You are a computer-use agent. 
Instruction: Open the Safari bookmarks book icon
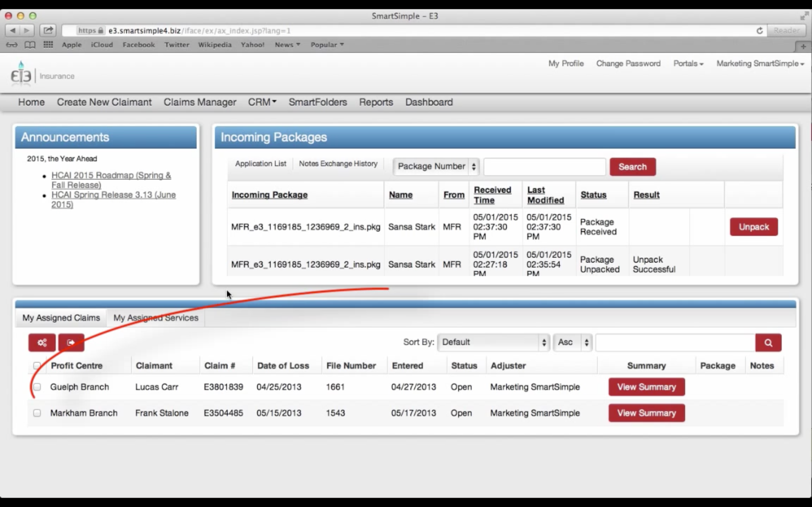[30, 45]
